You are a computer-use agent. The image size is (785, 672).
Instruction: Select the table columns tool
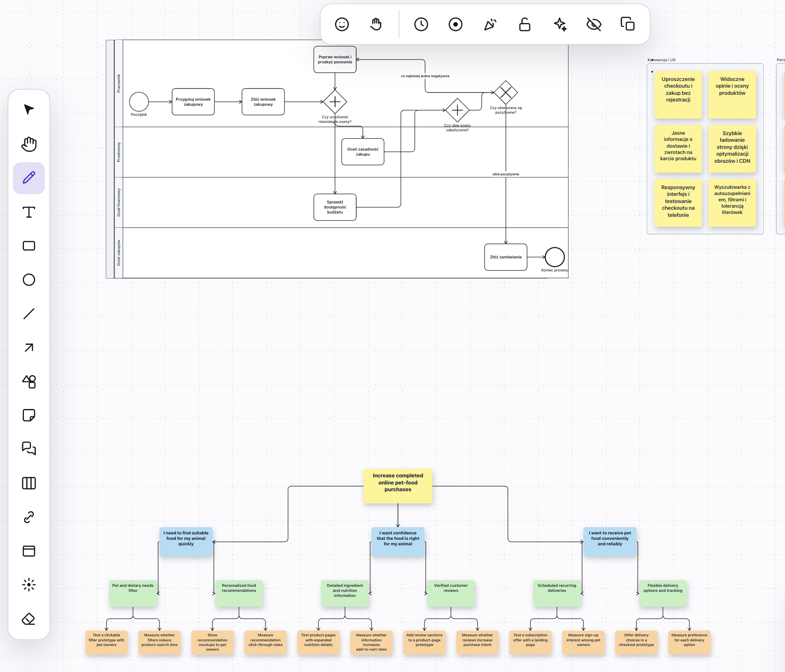[29, 483]
